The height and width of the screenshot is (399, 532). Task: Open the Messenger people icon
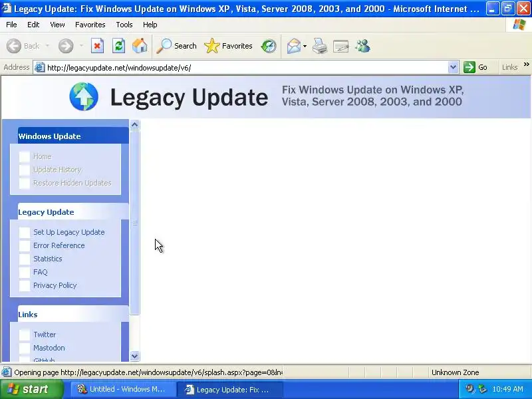click(362, 46)
